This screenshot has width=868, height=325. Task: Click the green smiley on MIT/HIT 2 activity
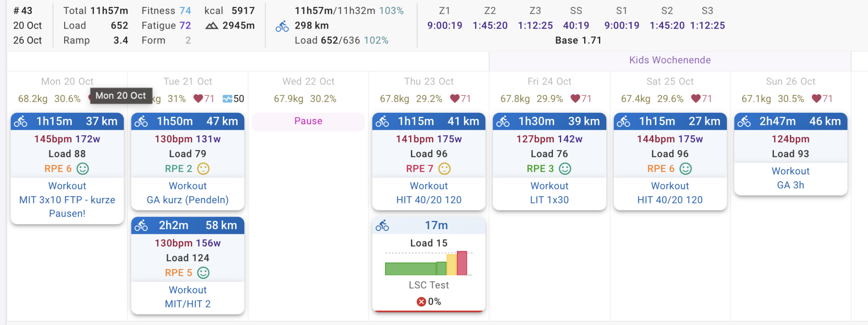point(203,272)
